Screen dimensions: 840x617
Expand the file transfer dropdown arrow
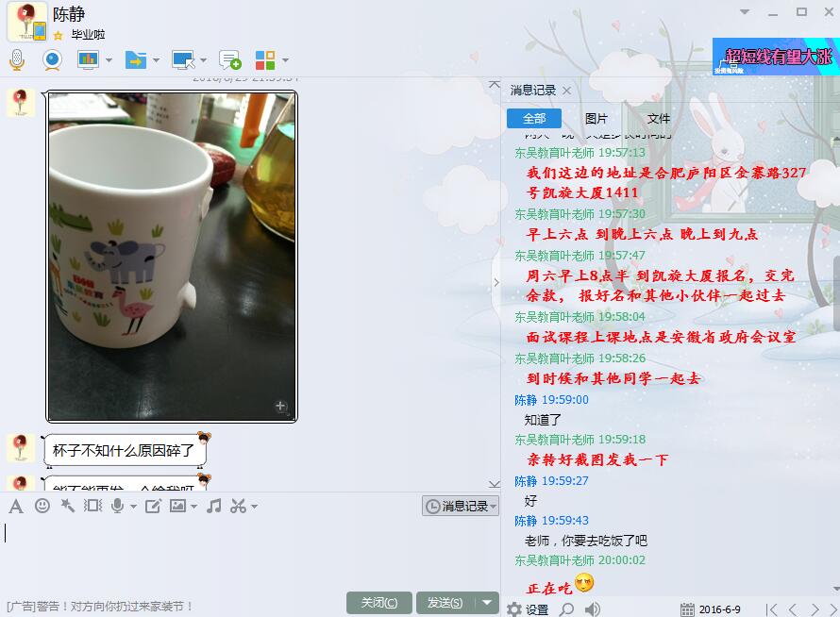[156, 60]
